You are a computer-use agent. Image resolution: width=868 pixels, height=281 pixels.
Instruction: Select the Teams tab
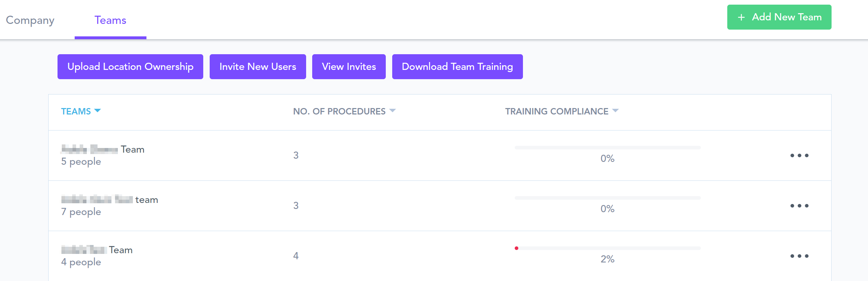click(x=110, y=20)
